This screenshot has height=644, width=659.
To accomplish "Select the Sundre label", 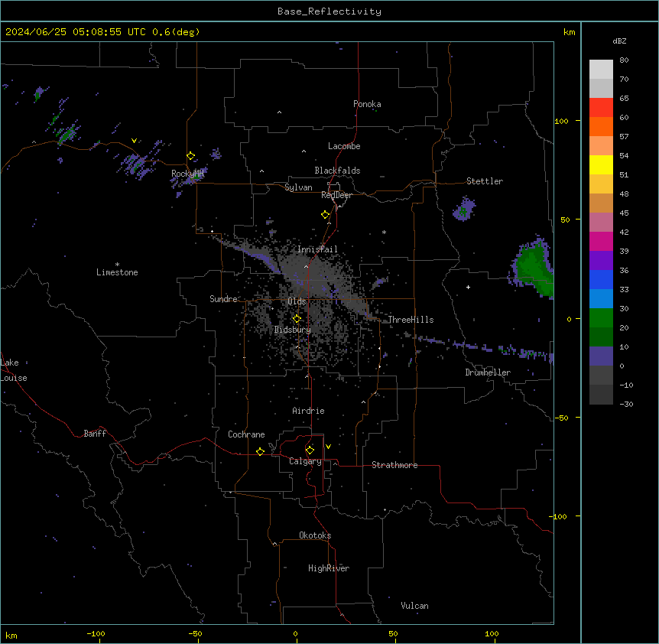I will (x=223, y=299).
